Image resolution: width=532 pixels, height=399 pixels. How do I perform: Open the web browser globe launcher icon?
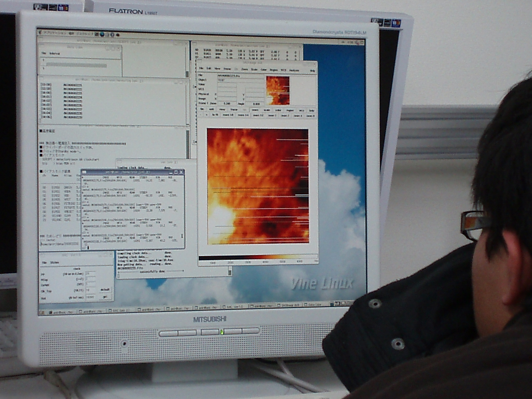tap(102, 34)
